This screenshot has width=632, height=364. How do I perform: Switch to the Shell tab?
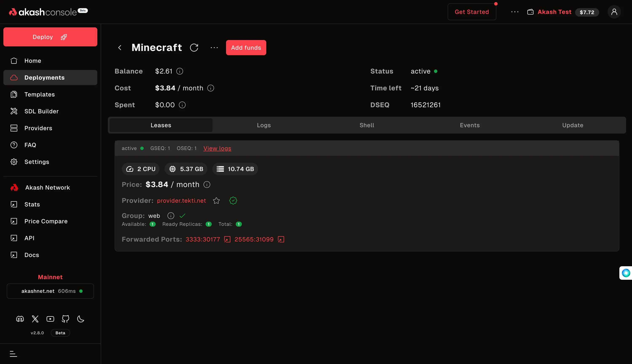[367, 125]
